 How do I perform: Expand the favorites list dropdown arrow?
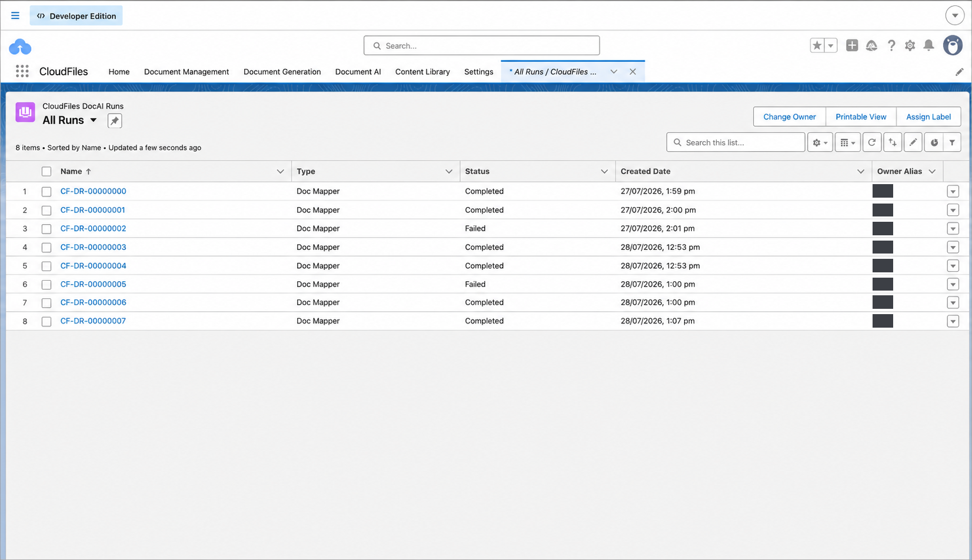click(x=831, y=45)
